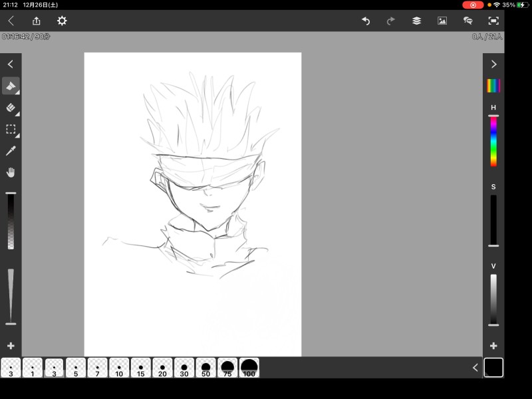Expand brush tool options corner triangle
Viewport: 532px width, 399px height.
(x=17, y=92)
